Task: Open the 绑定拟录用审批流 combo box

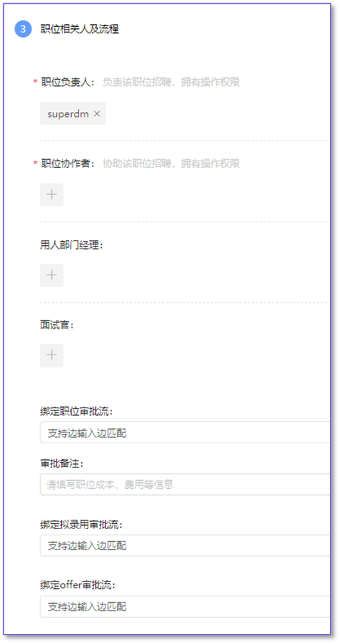Action: 185,545
